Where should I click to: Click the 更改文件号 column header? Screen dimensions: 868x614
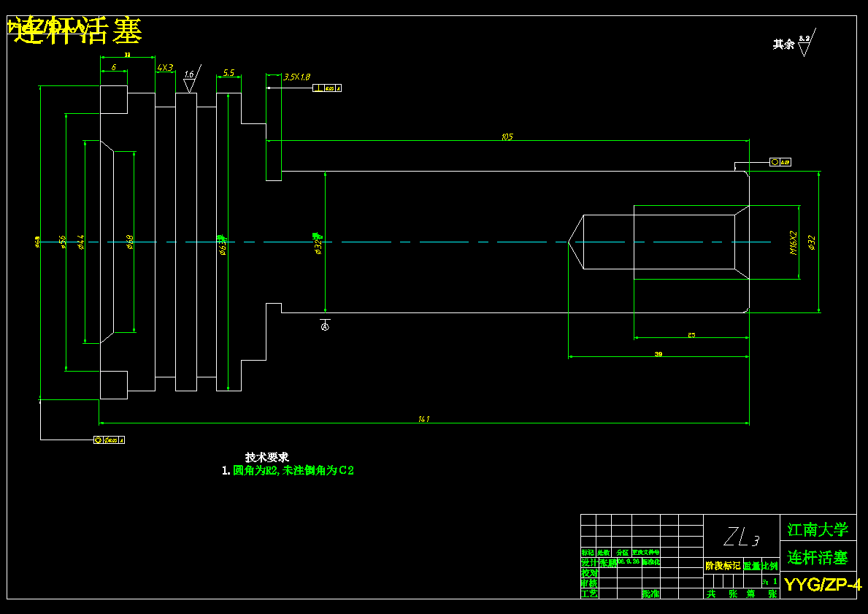pyautogui.click(x=646, y=553)
